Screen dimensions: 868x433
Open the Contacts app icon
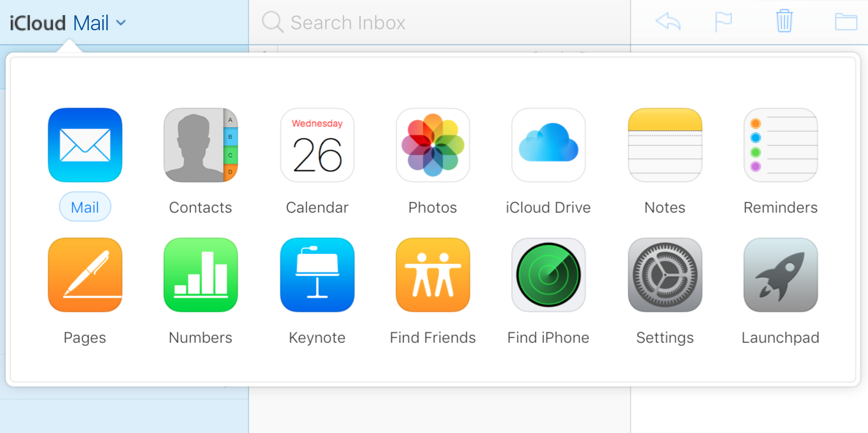[x=200, y=145]
